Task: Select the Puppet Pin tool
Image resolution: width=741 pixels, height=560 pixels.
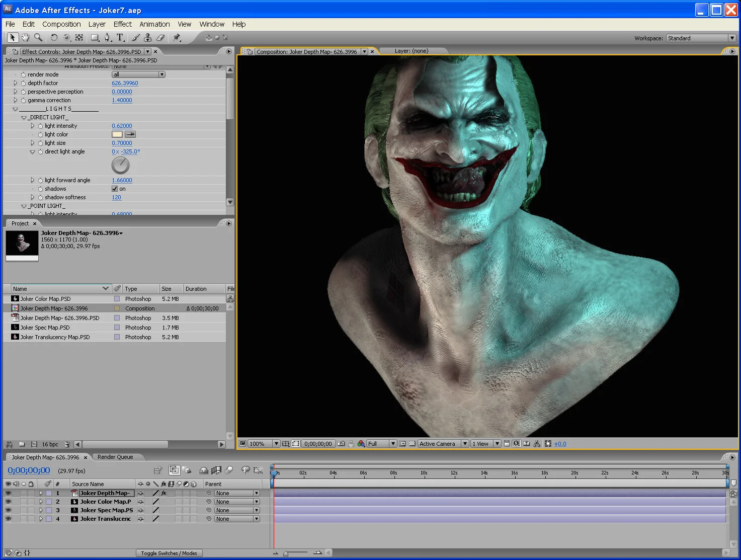Action: (177, 38)
